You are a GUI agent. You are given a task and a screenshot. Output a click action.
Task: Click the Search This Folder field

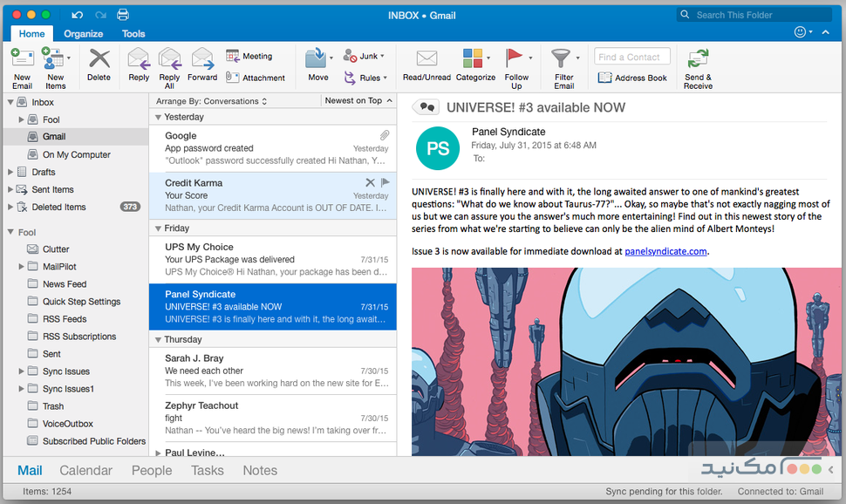click(x=754, y=14)
